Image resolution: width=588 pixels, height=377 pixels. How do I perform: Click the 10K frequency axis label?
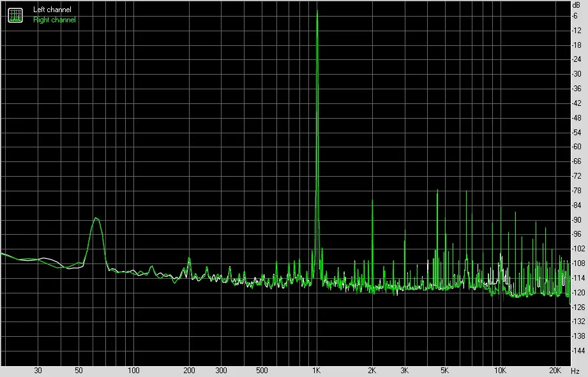click(x=500, y=371)
